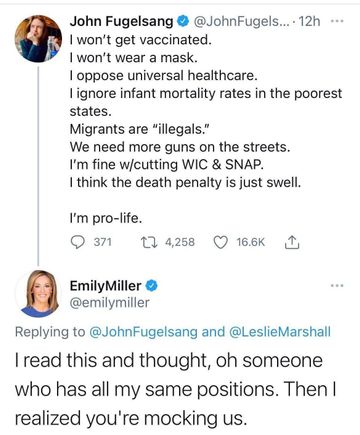Like the tweet with the heart icon
Screen dimensions: 360x435
click(x=220, y=242)
